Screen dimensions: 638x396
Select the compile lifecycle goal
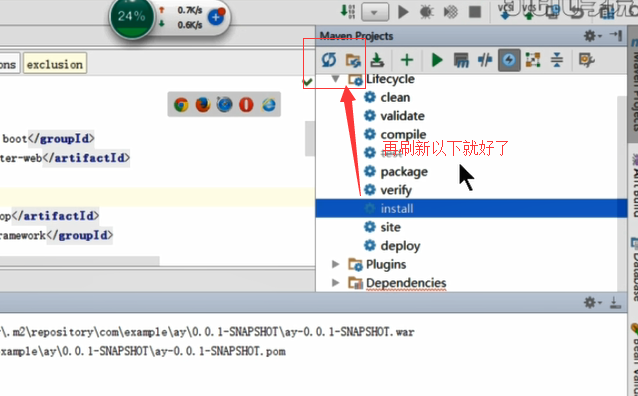point(403,134)
